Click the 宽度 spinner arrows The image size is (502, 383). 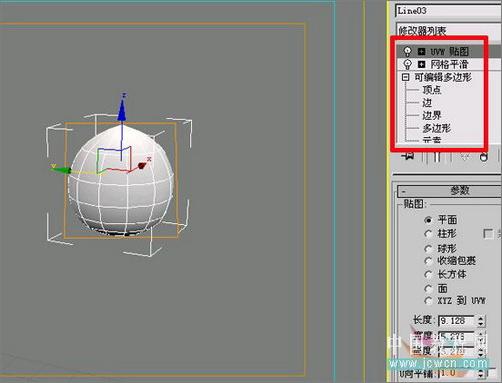click(x=480, y=336)
